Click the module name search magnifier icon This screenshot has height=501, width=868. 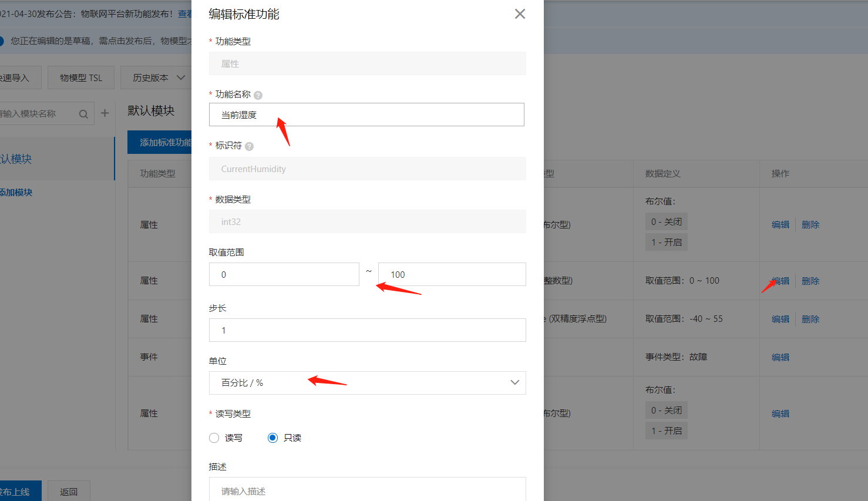coord(83,114)
